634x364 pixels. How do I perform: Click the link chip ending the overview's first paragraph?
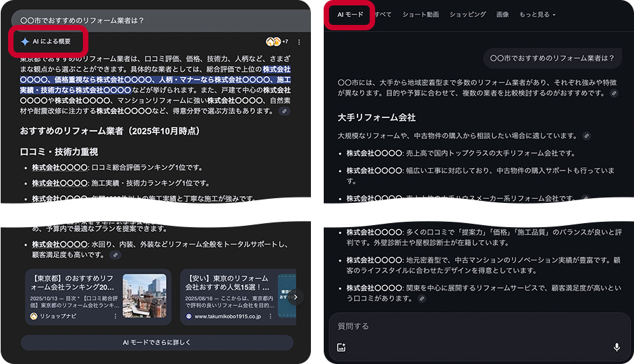pos(285,111)
